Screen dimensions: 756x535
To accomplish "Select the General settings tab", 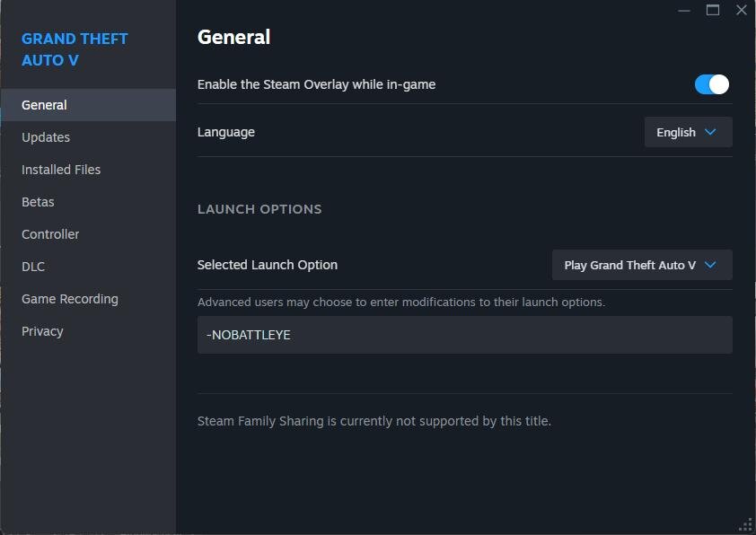I will [x=45, y=105].
